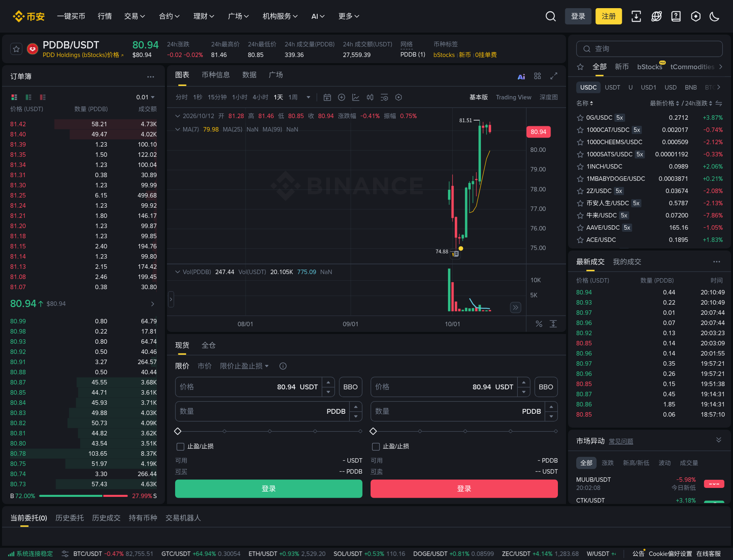This screenshot has height=560, width=733.
Task: Toggle the price/change switch icon in list header
Action: (719, 103)
